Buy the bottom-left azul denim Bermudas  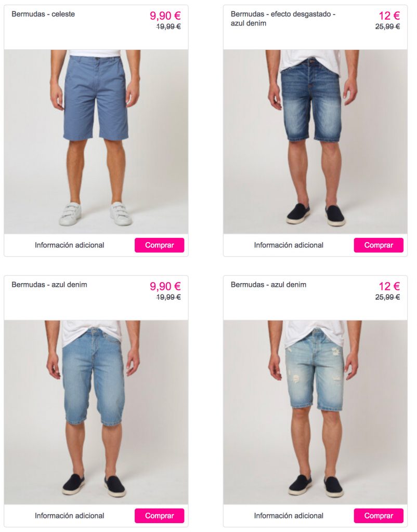point(159,516)
